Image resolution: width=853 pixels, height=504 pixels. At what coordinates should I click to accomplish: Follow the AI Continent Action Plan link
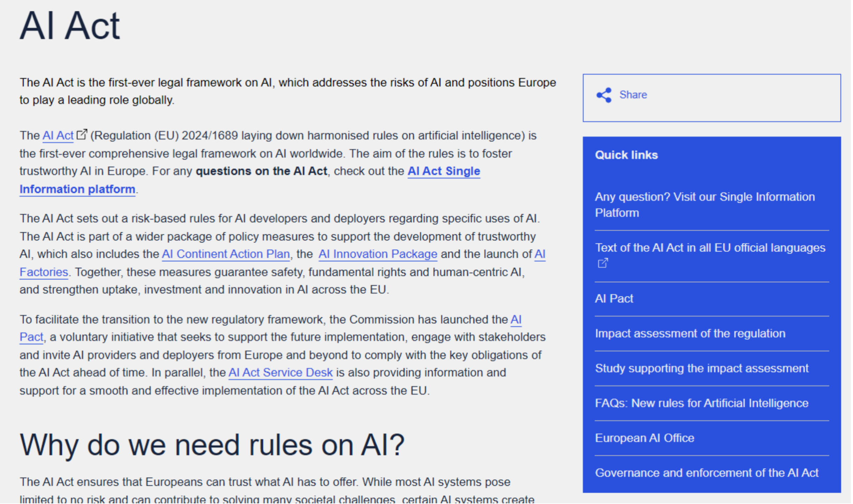[226, 254]
